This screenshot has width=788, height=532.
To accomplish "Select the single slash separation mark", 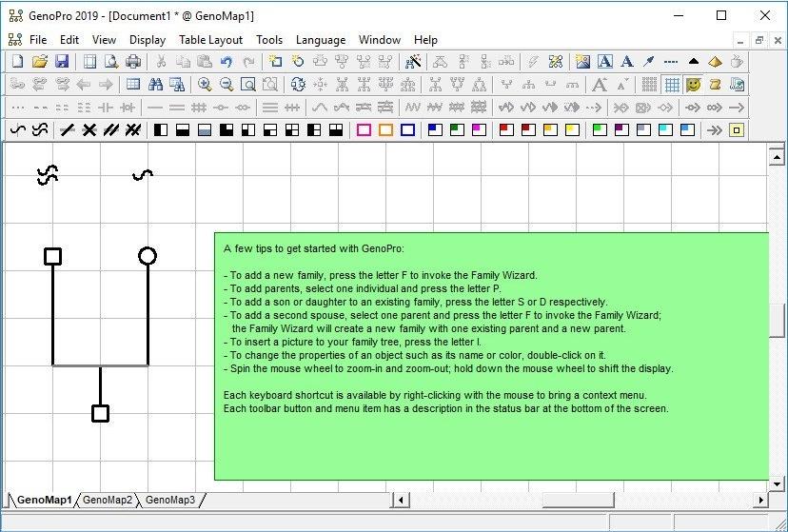I will (67, 130).
